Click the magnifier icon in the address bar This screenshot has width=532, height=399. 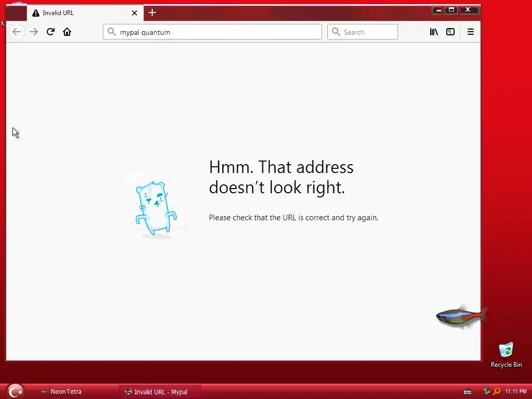111,32
